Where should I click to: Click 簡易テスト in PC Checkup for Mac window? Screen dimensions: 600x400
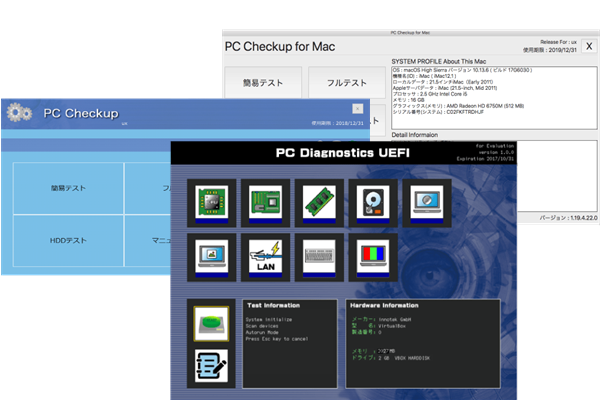click(263, 82)
